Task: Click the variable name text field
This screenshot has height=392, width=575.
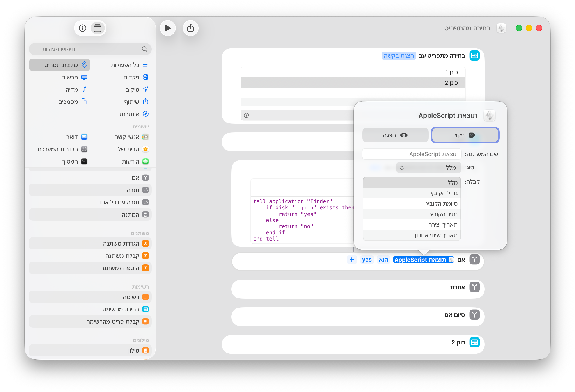Action: coord(412,154)
